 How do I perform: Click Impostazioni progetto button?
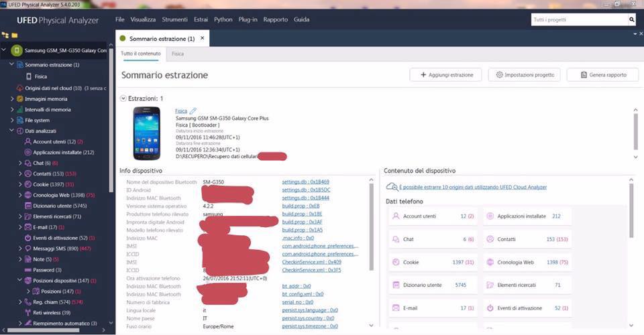[x=524, y=75]
